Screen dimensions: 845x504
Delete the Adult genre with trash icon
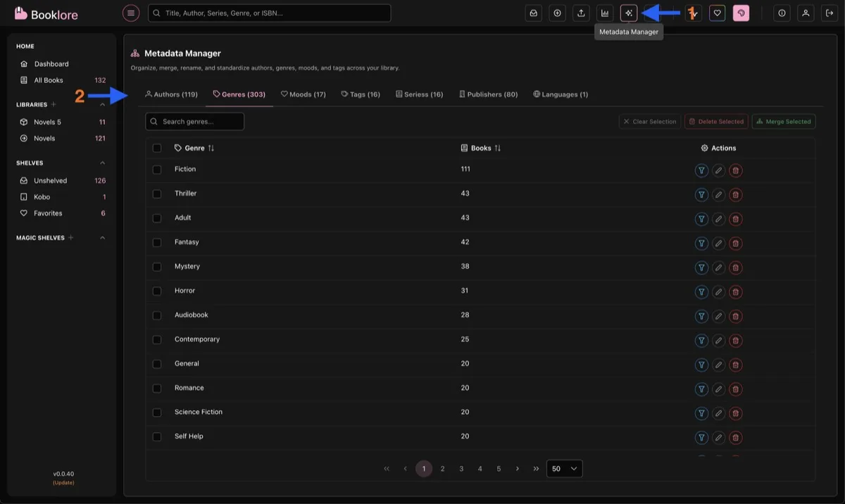735,219
